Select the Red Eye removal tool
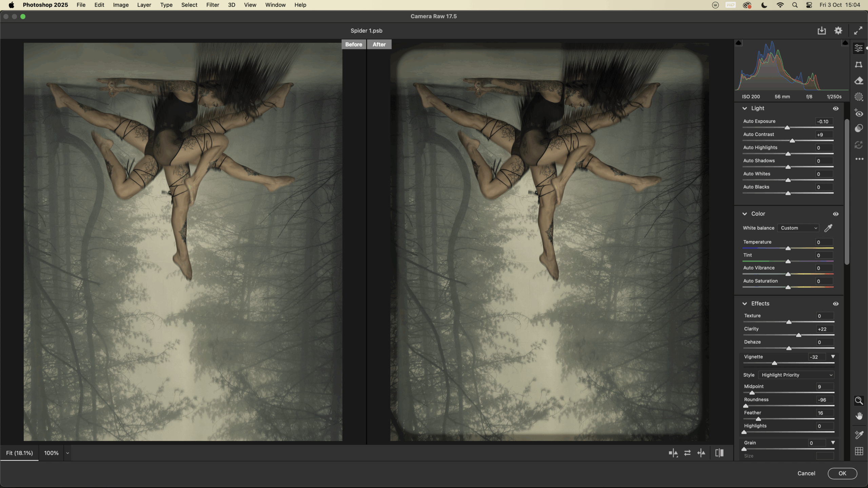 (x=859, y=113)
